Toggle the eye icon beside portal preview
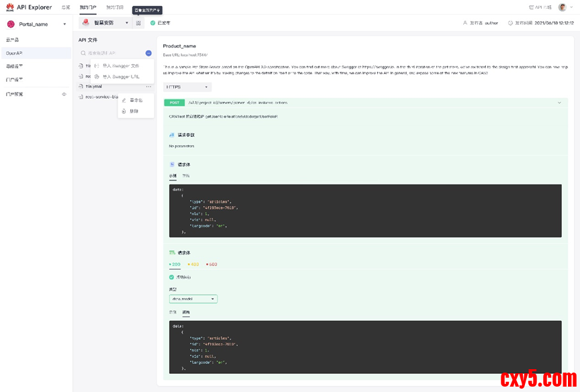580x392 pixels. pos(64,94)
